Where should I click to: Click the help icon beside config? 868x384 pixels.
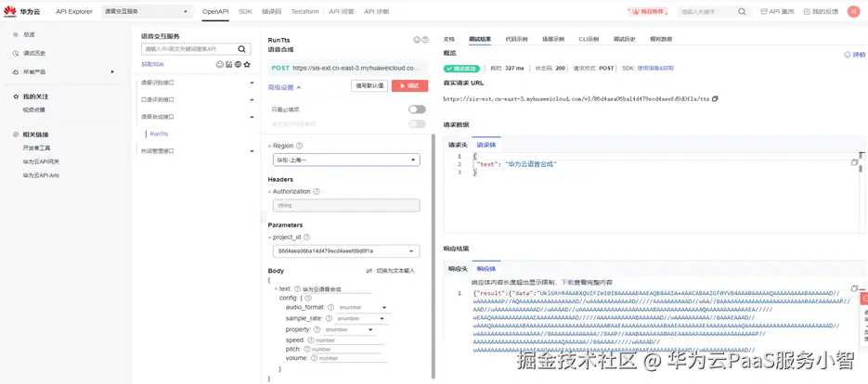click(308, 298)
